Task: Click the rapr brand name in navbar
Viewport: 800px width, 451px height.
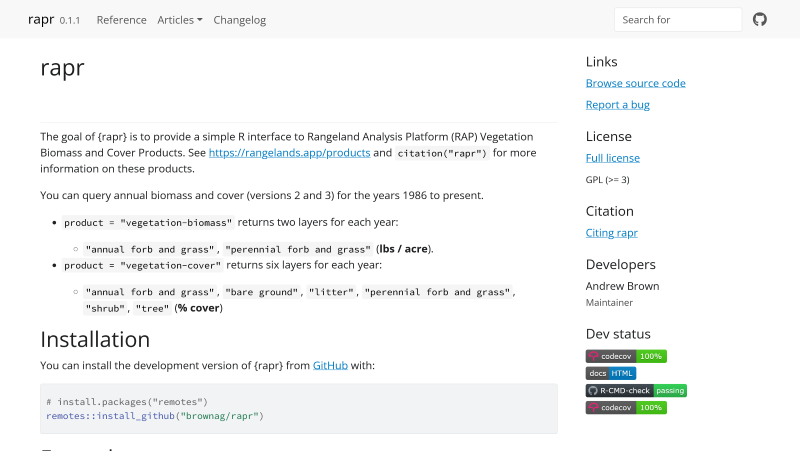Action: [41, 19]
